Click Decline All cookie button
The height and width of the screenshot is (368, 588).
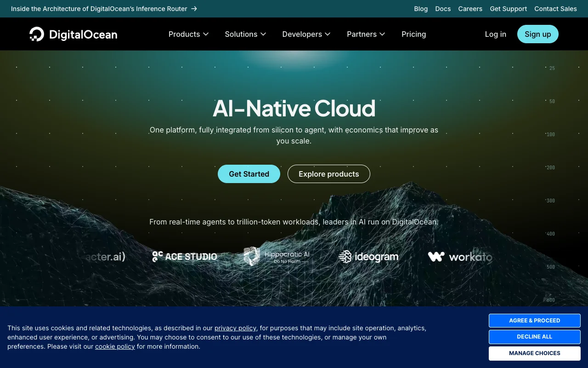point(535,337)
